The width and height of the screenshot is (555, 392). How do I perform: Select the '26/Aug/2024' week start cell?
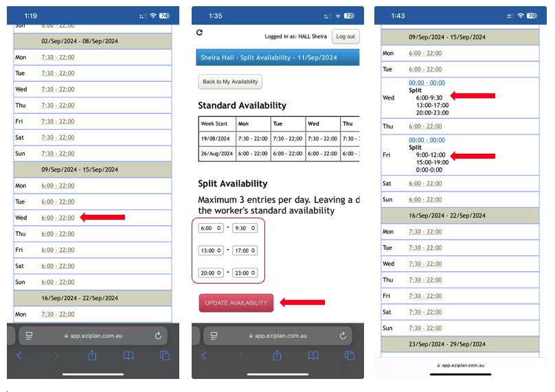click(x=216, y=154)
